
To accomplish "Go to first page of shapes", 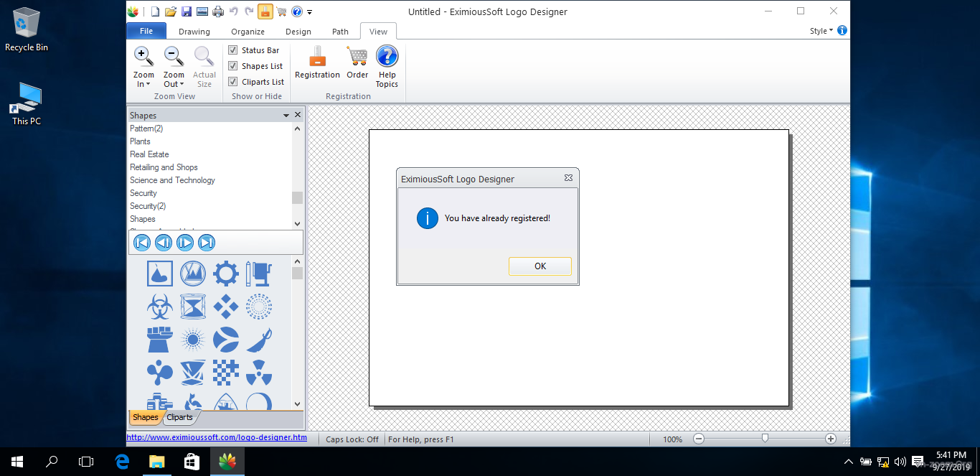I will coord(142,243).
